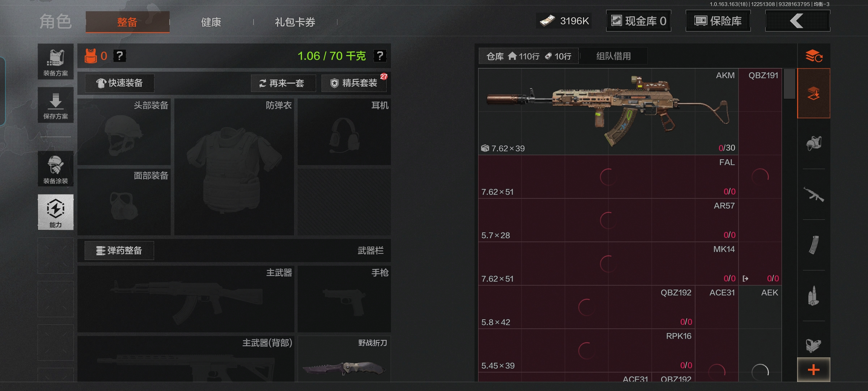
Task: Open the 组队借用 tab
Action: click(x=613, y=56)
